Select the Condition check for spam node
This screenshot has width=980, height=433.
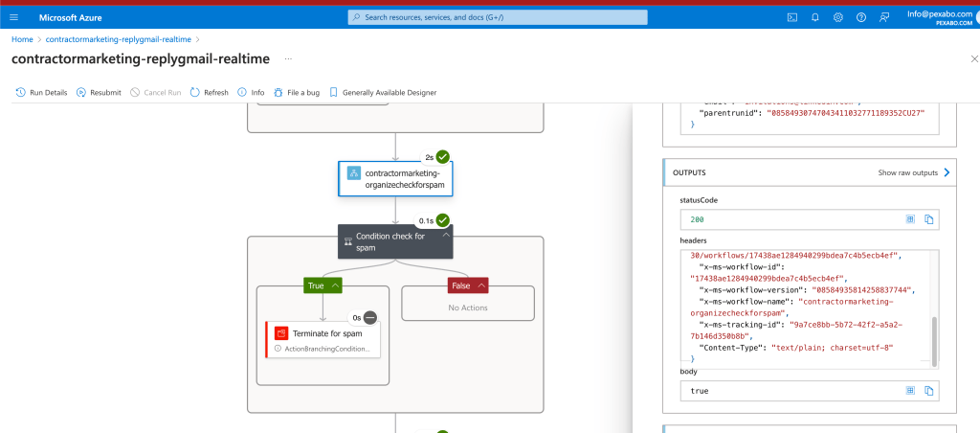[395, 241]
